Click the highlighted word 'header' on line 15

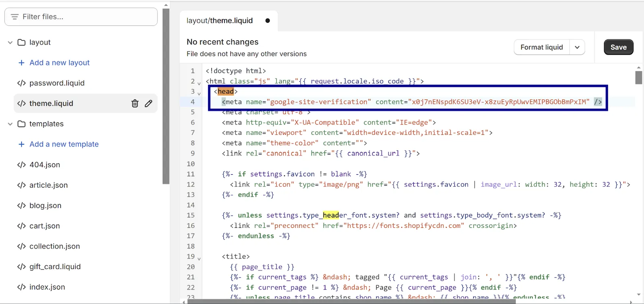(x=335, y=215)
